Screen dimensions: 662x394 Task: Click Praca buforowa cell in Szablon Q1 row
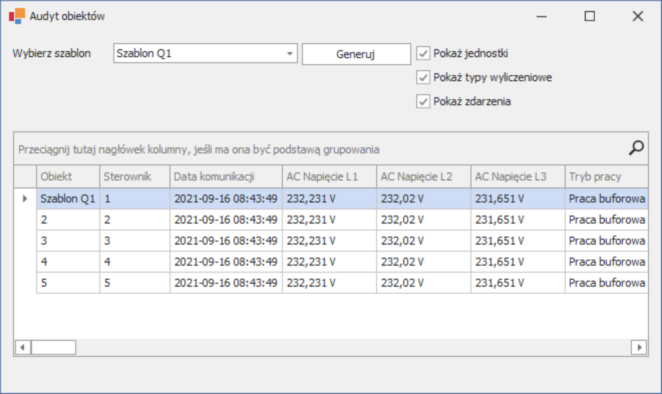606,198
